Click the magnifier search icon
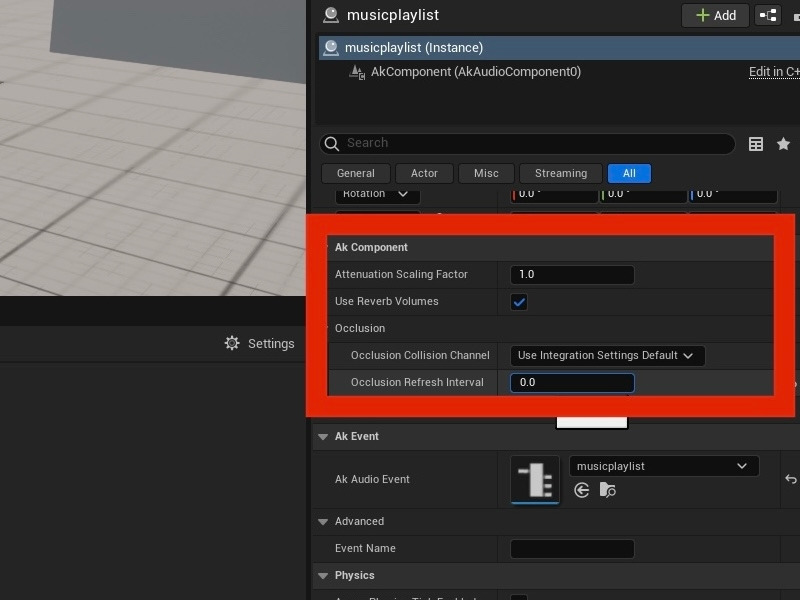This screenshot has width=800, height=600. point(332,144)
